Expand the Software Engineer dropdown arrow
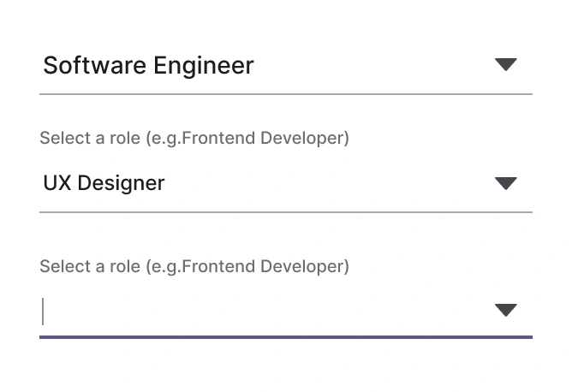This screenshot has width=572, height=392. point(506,64)
